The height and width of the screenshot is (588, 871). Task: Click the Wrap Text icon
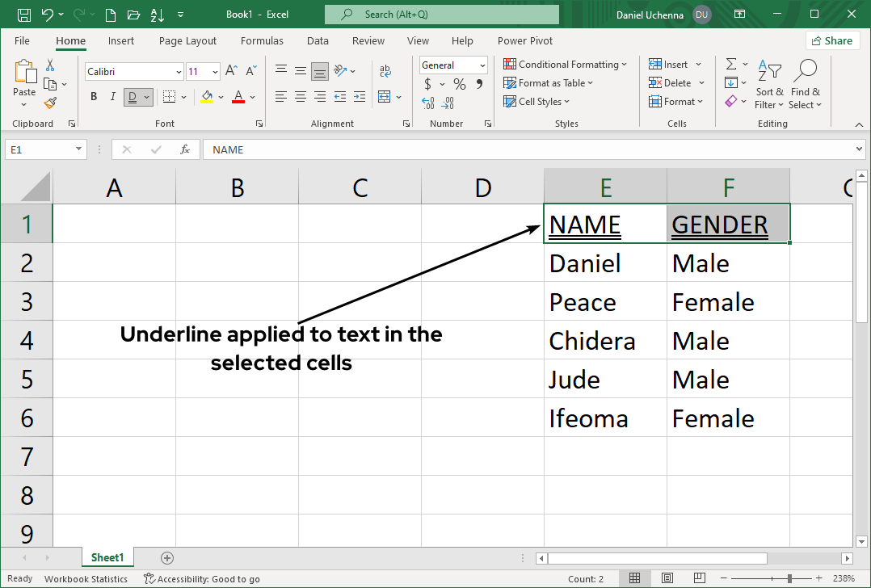(385, 71)
